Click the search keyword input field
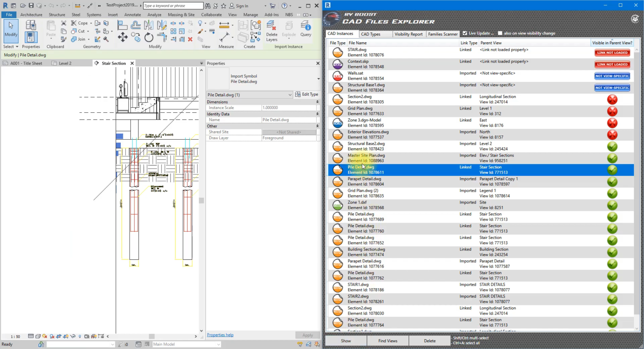The width and height of the screenshot is (644, 349). tap(173, 6)
